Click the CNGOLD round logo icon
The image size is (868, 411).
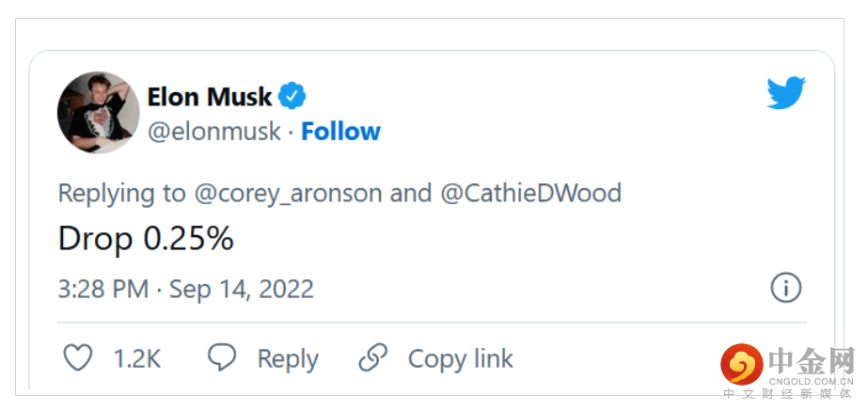pyautogui.click(x=742, y=364)
